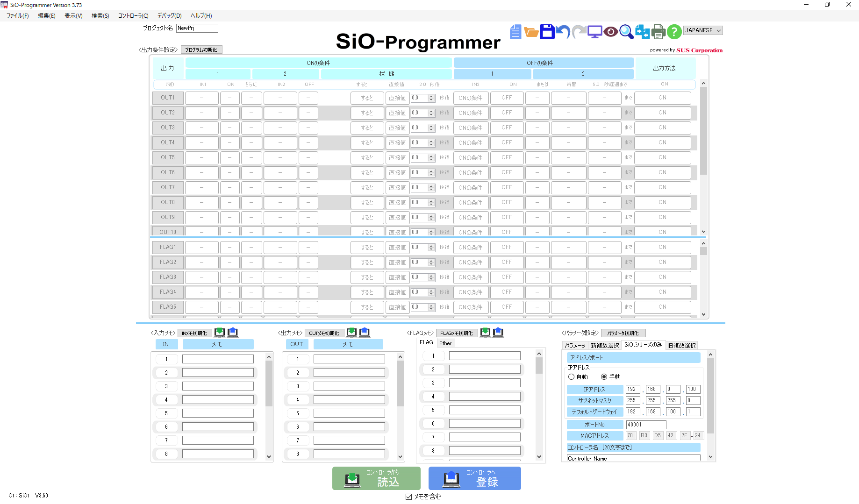Open the monitor view icon
Viewport: 859px width, 504px height.
pos(594,32)
